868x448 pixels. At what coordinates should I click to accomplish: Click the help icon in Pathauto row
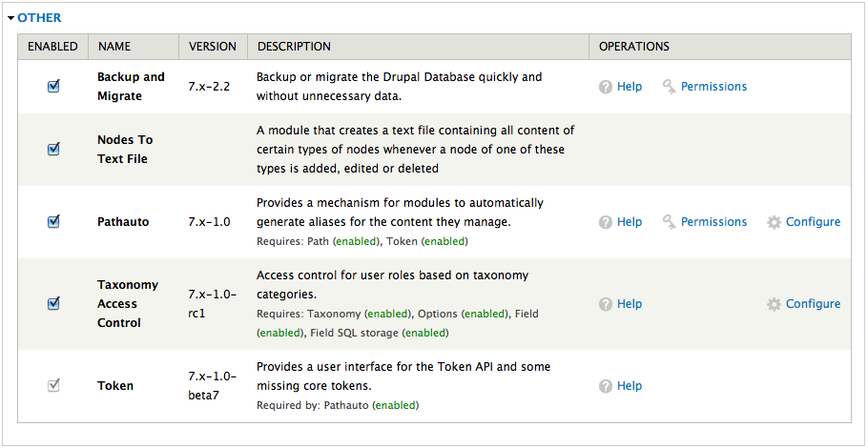[606, 222]
